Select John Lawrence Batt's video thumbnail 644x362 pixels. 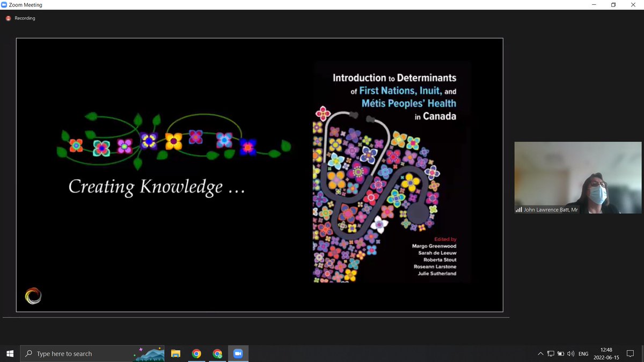tap(578, 178)
